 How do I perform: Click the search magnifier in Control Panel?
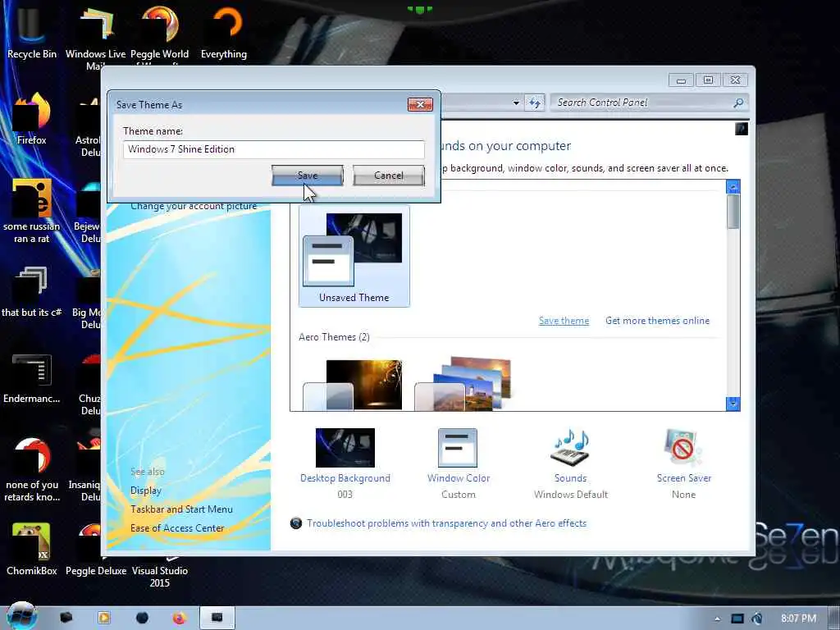pos(738,103)
